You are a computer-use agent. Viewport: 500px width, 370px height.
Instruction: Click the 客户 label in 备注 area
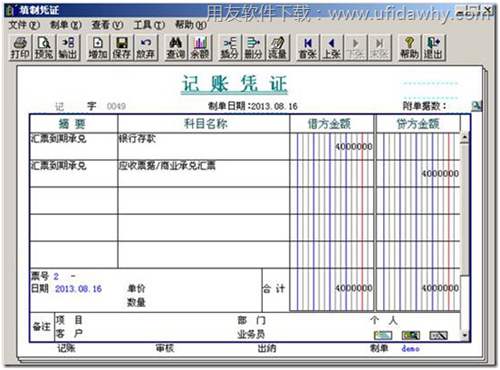click(69, 333)
